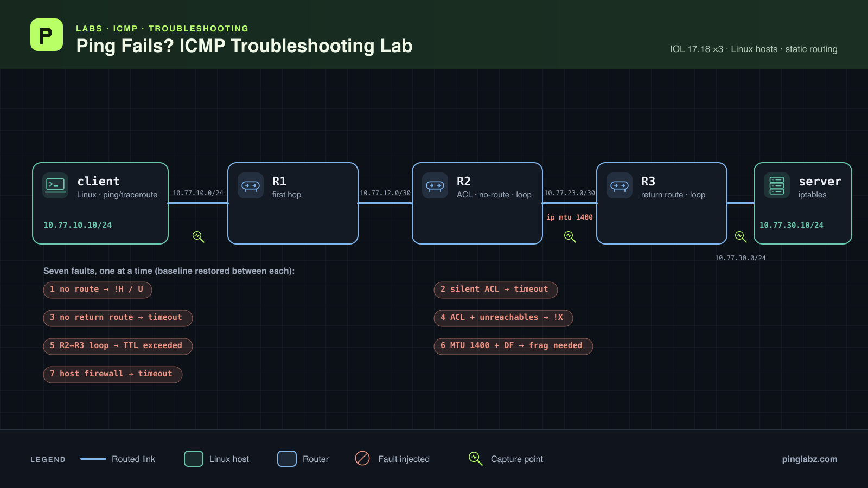Screen dimensions: 868x488
Task: Click the LEGEND label
Action: [48, 459]
